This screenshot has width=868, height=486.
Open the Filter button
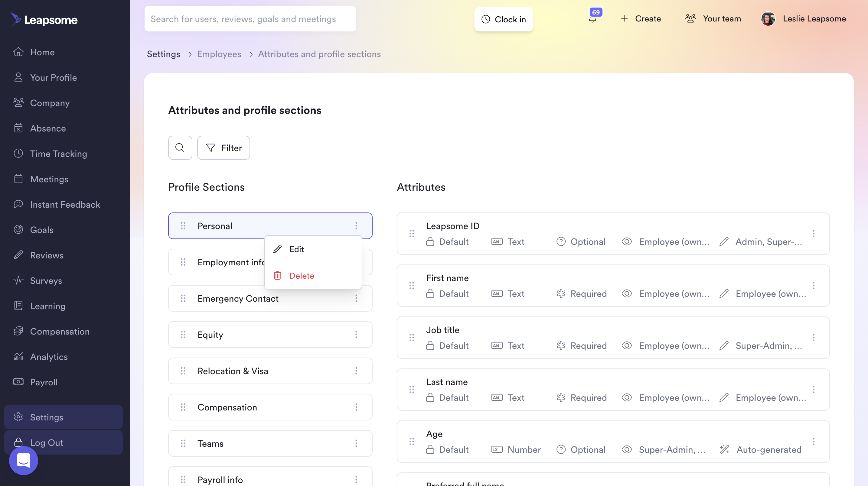[224, 148]
